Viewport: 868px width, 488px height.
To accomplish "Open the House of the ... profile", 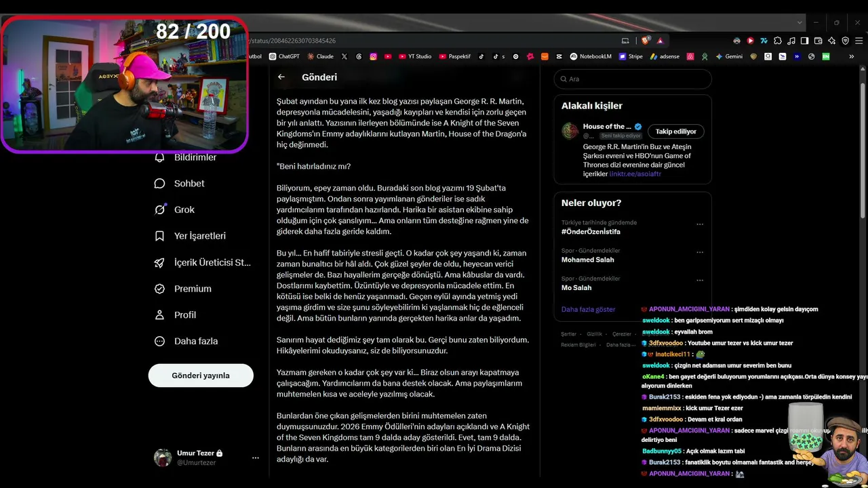I will [607, 127].
